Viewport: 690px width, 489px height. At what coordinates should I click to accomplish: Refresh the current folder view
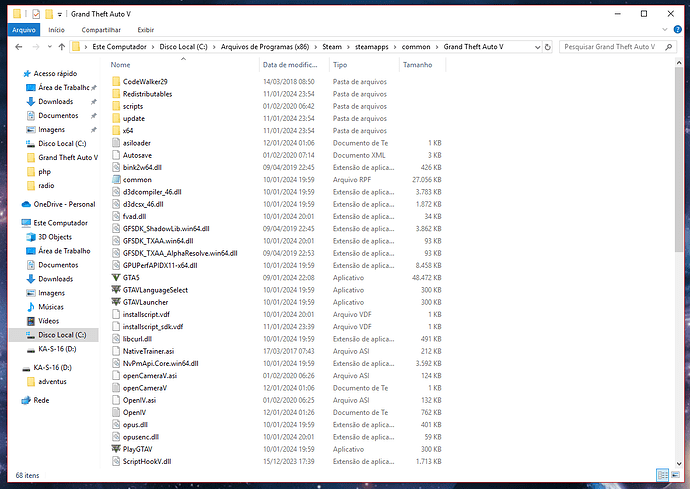pyautogui.click(x=548, y=47)
